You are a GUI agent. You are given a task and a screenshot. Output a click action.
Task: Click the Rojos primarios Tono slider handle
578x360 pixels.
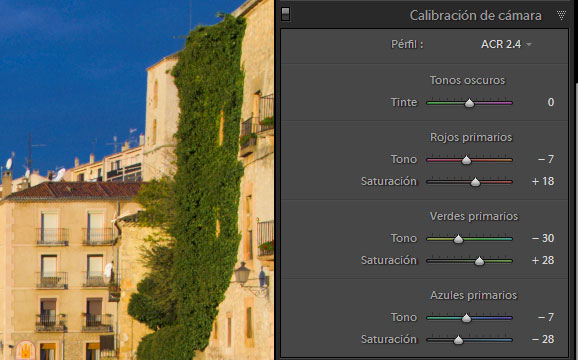(466, 160)
